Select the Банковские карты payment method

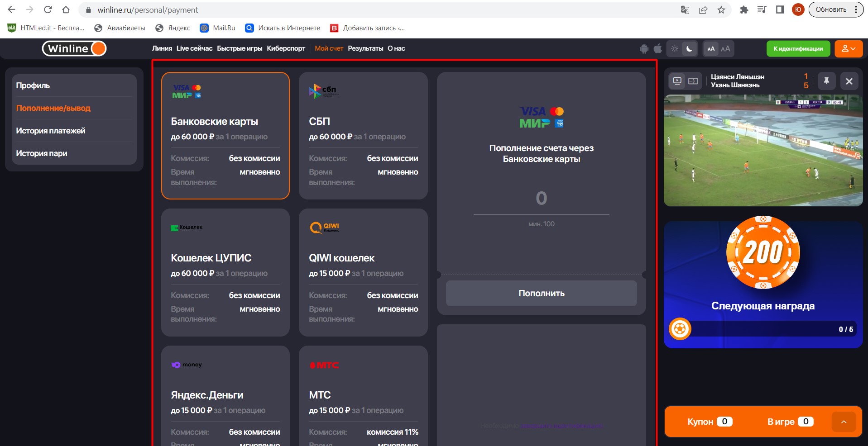pyautogui.click(x=225, y=136)
